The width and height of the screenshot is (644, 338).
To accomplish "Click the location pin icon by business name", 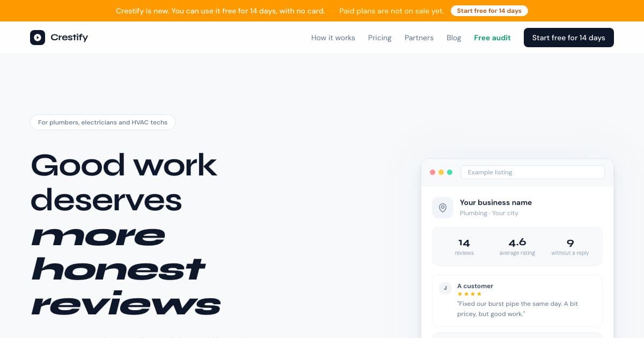I will [x=443, y=208].
